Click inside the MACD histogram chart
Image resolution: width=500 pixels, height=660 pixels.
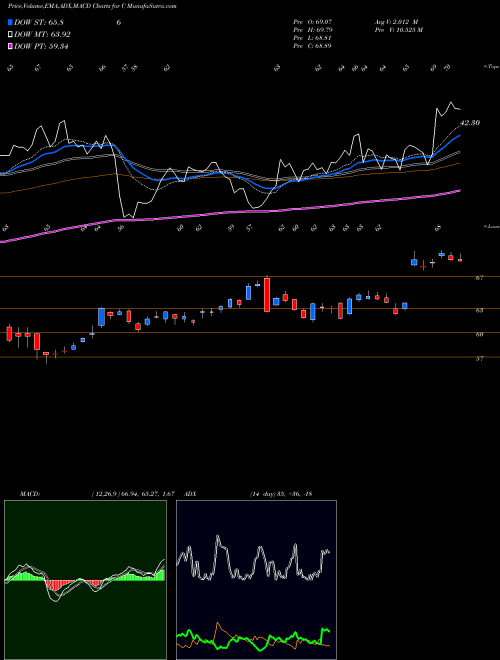[85, 580]
